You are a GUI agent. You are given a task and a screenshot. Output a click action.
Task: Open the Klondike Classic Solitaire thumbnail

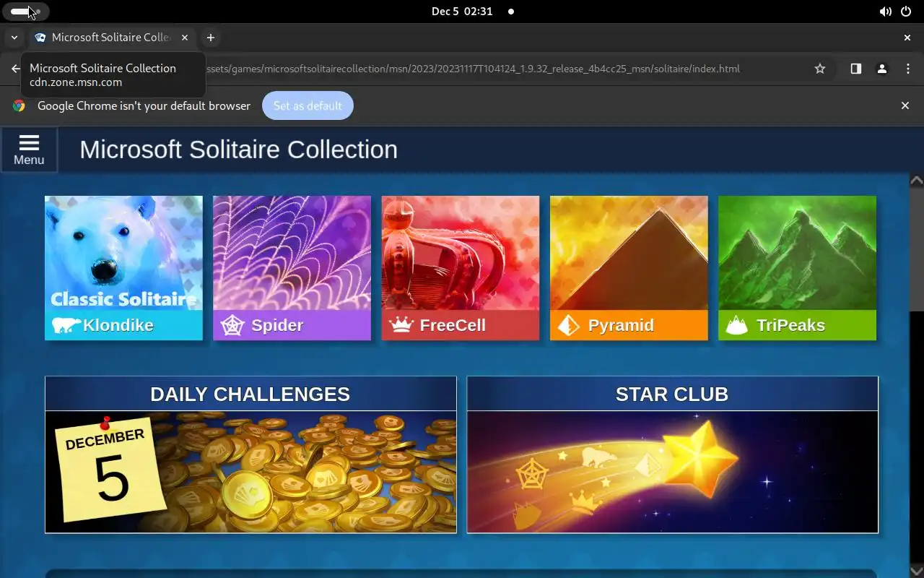123,268
